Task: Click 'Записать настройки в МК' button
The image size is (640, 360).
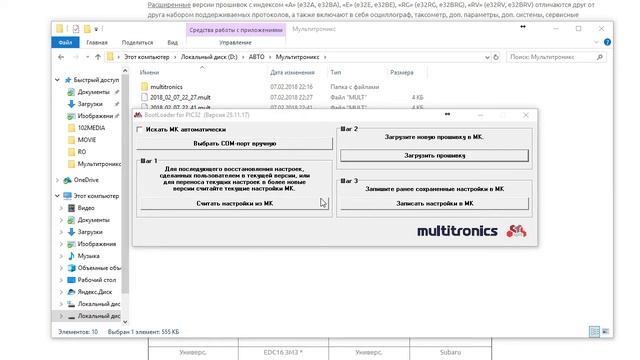Action: pyautogui.click(x=435, y=203)
